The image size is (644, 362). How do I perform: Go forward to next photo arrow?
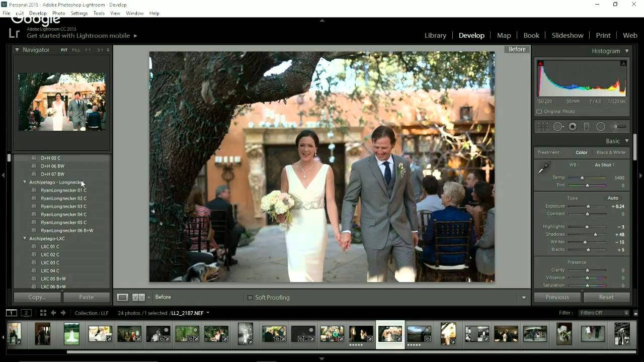pos(63,313)
